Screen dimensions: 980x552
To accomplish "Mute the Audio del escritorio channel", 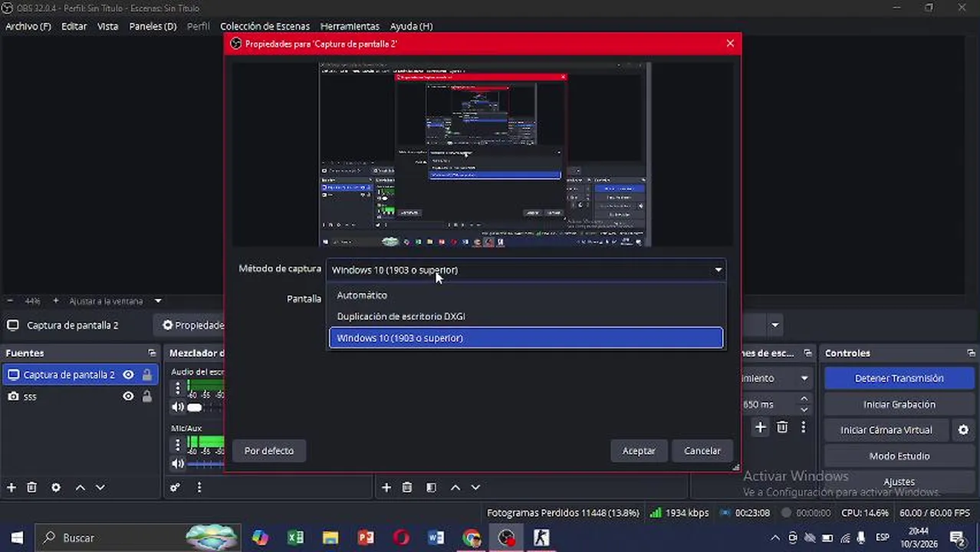I will (x=178, y=408).
